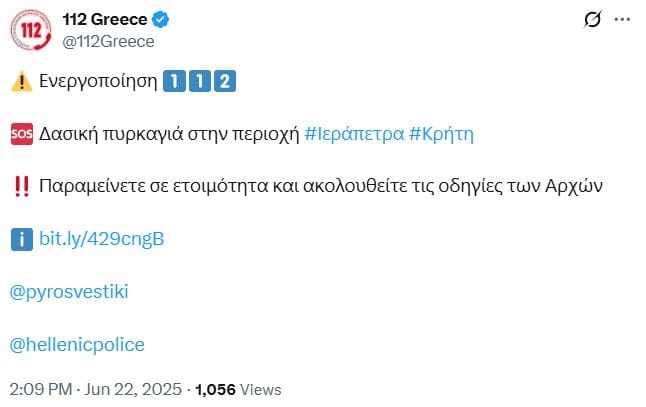Click the blue information emoji icon
Viewport: 646px width, 407px height.
point(22,239)
